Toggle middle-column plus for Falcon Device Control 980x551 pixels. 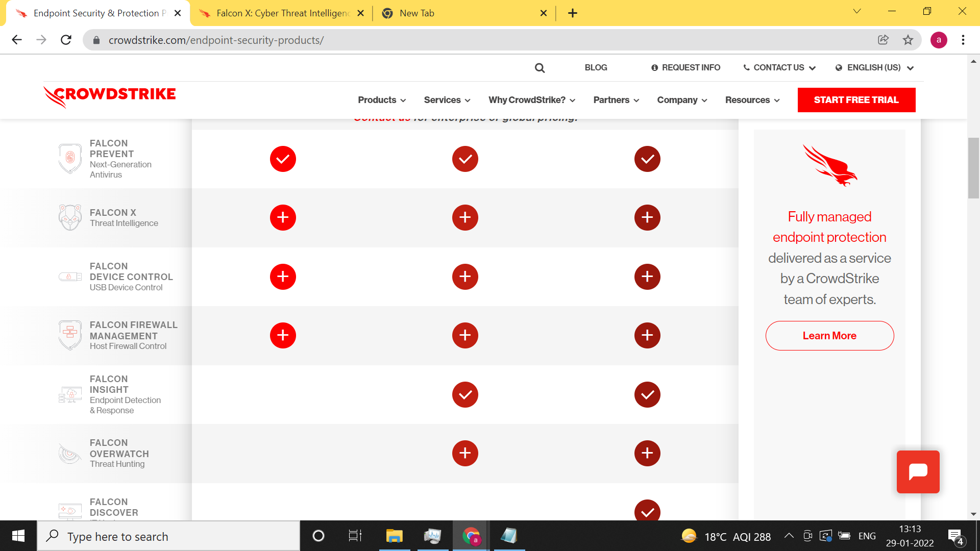(x=465, y=277)
